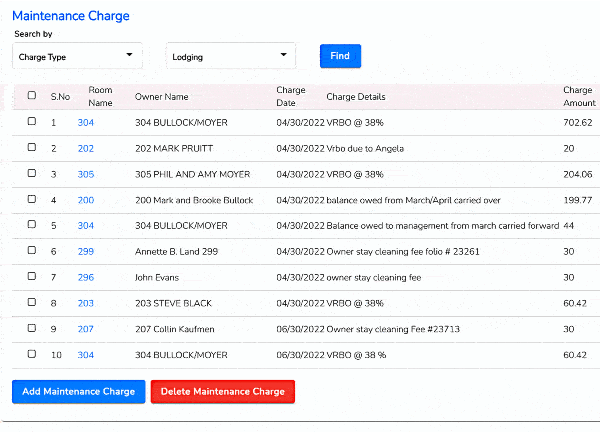Open room 305 link

click(86, 174)
